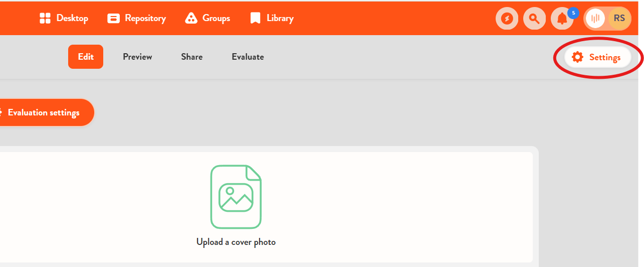
Task: Open the RS user avatar
Action: pyautogui.click(x=619, y=19)
